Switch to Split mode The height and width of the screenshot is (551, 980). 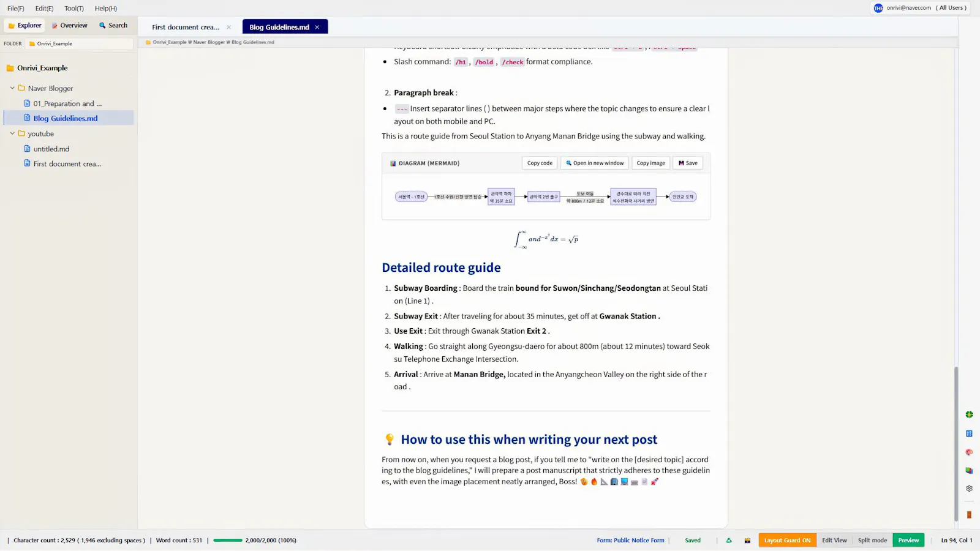click(872, 540)
